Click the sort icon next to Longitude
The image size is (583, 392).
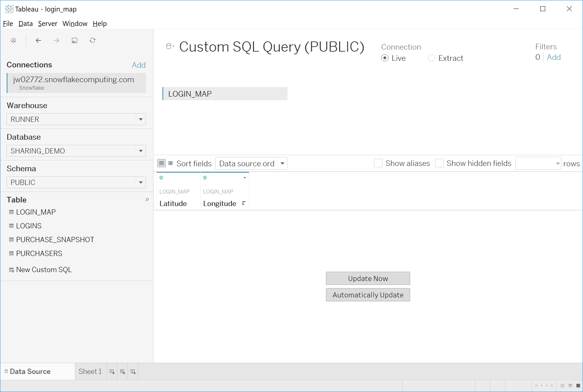[x=244, y=203]
